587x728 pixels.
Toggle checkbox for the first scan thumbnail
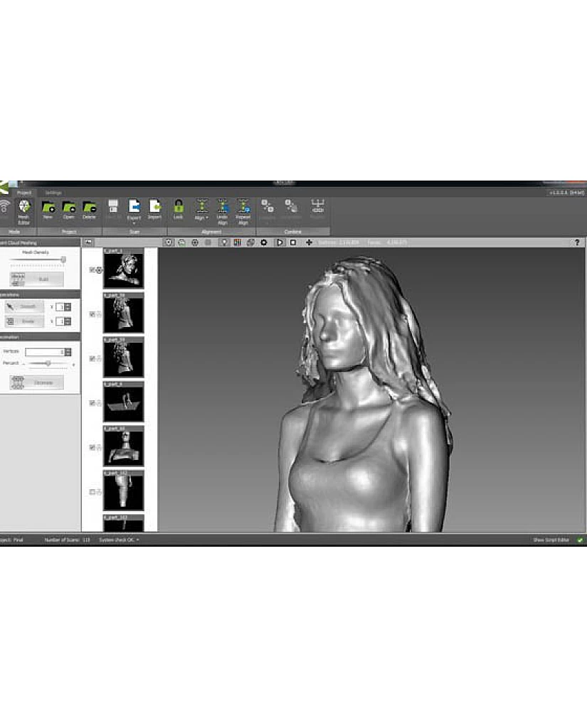(x=92, y=269)
